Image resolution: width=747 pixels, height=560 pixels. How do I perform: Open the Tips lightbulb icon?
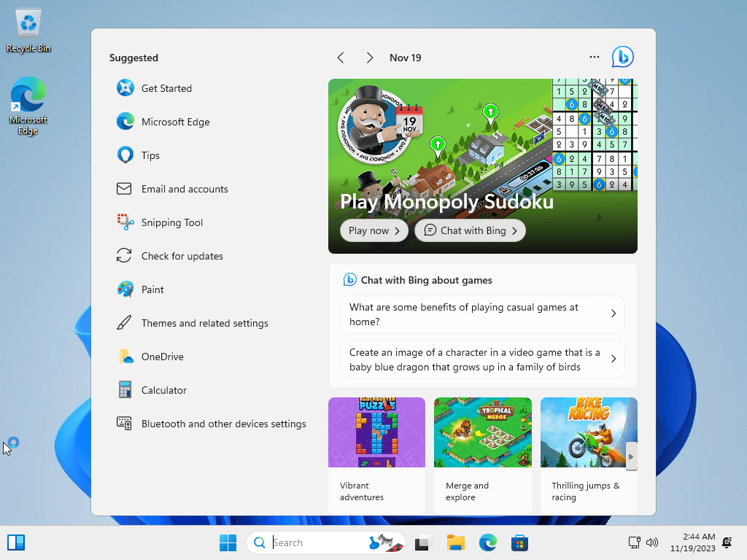[125, 155]
